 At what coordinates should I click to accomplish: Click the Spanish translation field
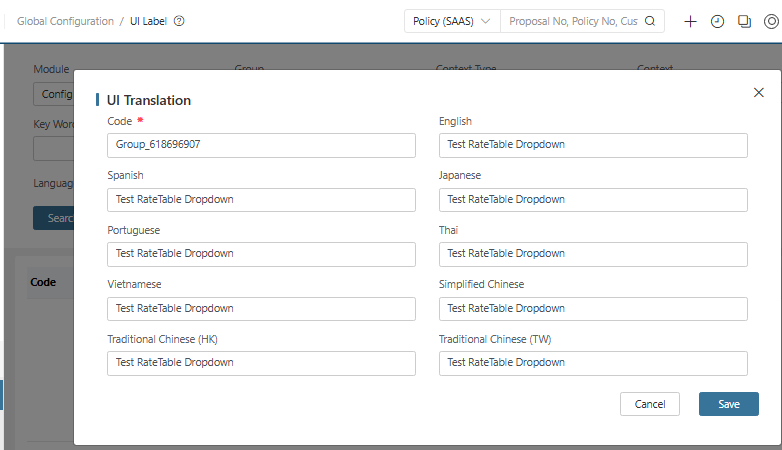coord(261,200)
